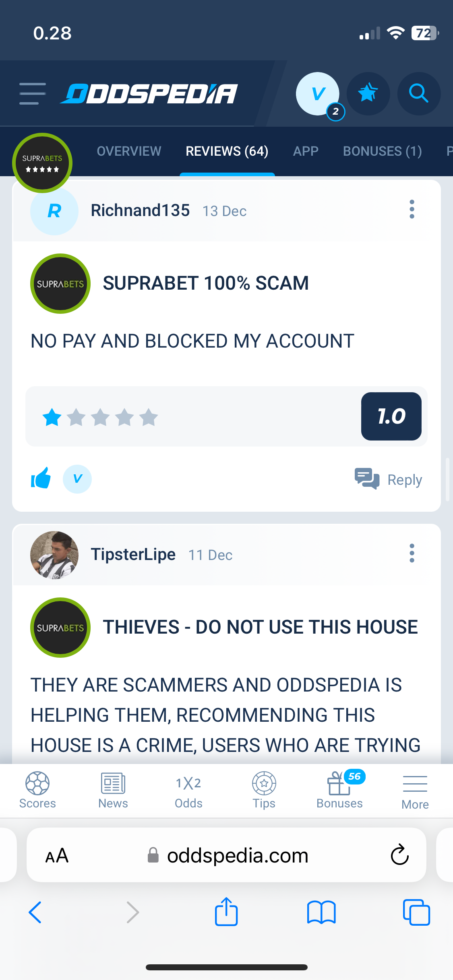Reply to the SUPRABET 100% SCAM review
This screenshot has height=980, width=453.
tap(388, 479)
